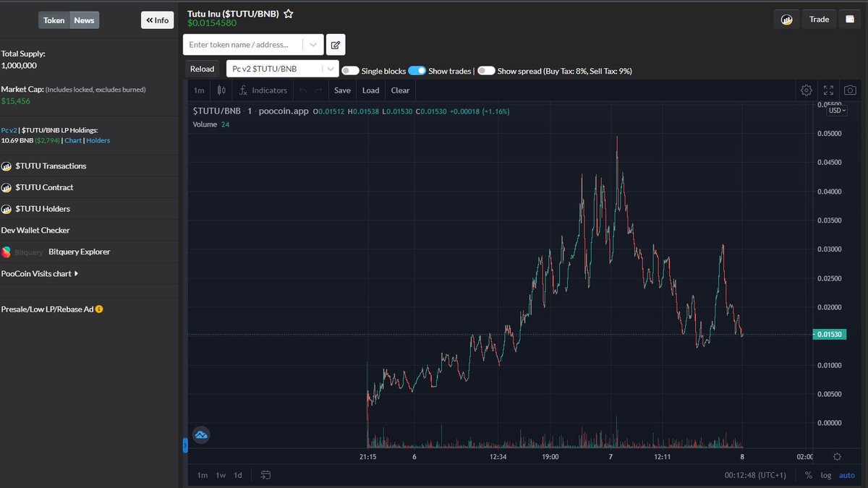The image size is (868, 488).
Task: Open the Indicators fx tool
Action: coord(263,90)
